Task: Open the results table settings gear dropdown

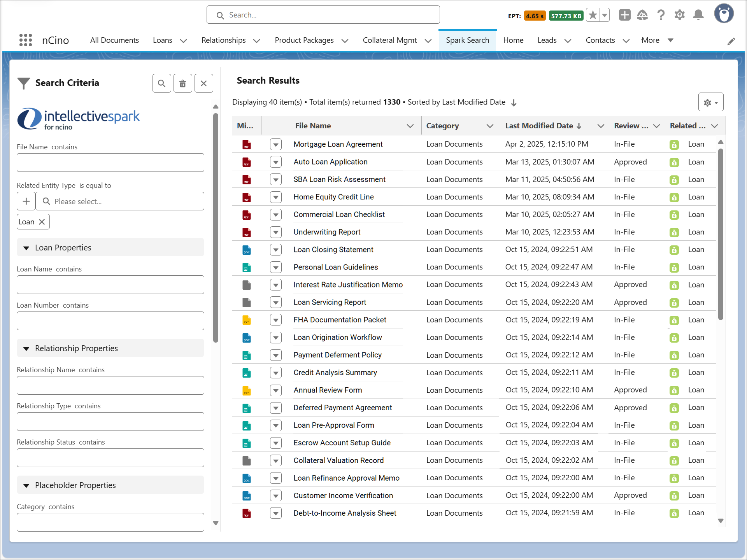Action: tap(711, 102)
